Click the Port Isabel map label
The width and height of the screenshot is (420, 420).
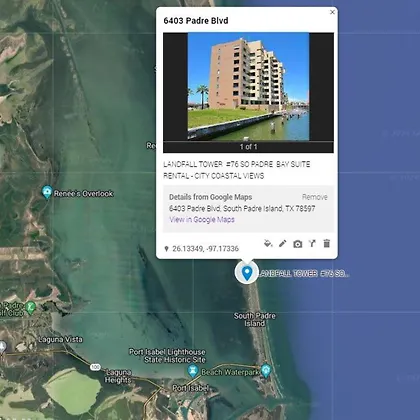click(x=190, y=388)
